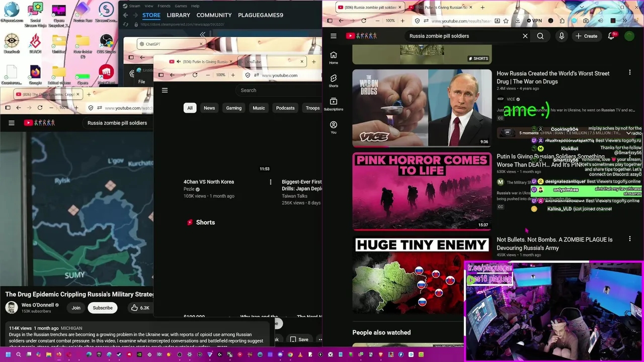The width and height of the screenshot is (644, 362).
Task: Subscribe to Wes O'Donnell channel
Action: click(x=103, y=308)
